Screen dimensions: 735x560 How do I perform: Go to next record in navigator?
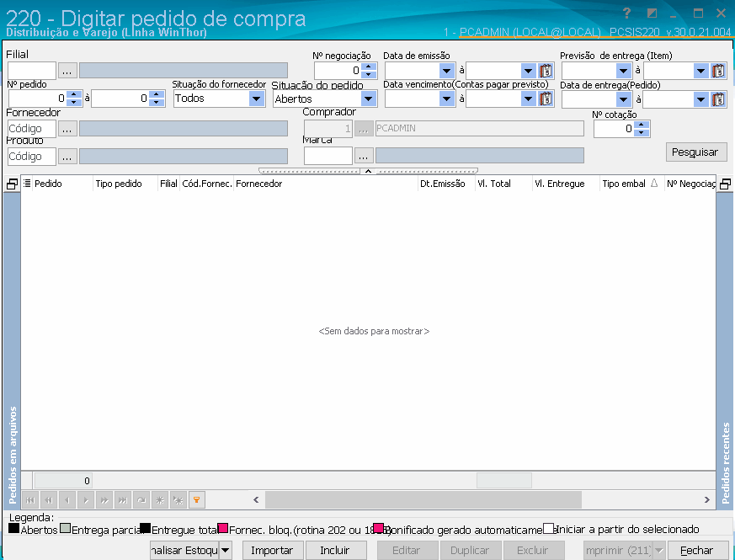point(86,500)
